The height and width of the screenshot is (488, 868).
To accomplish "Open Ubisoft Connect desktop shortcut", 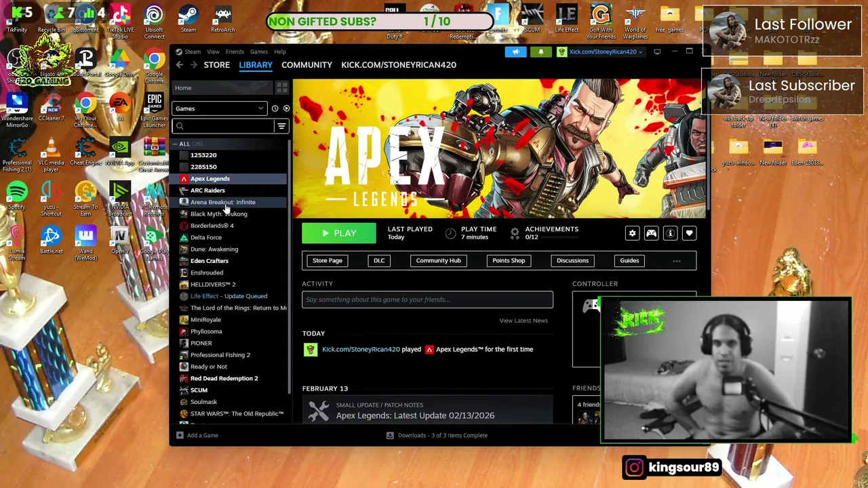I will point(154,22).
